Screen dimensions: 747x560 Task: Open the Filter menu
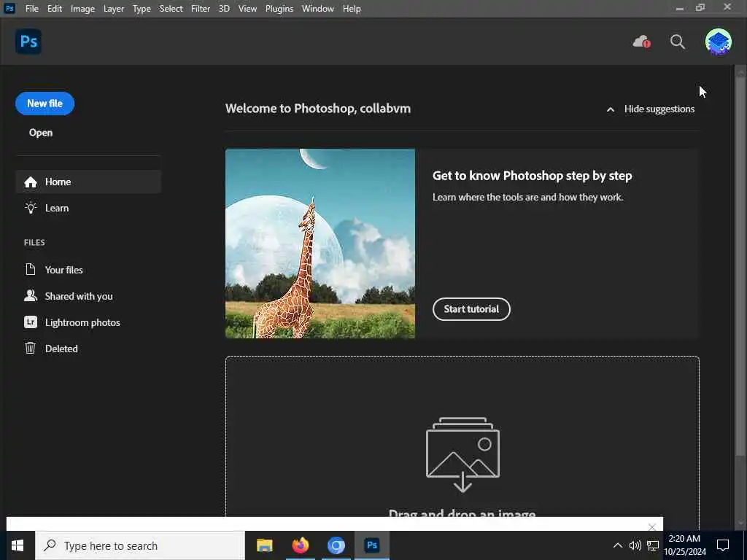201,9
